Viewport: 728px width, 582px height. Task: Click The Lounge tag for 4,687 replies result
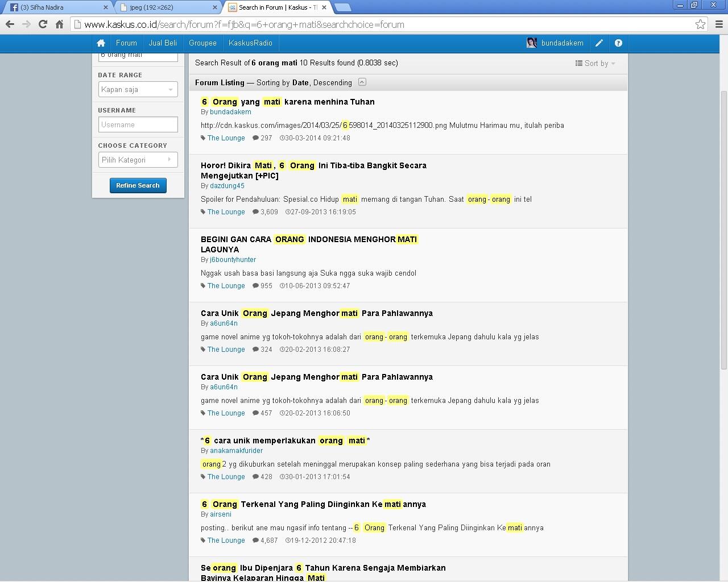pos(226,541)
